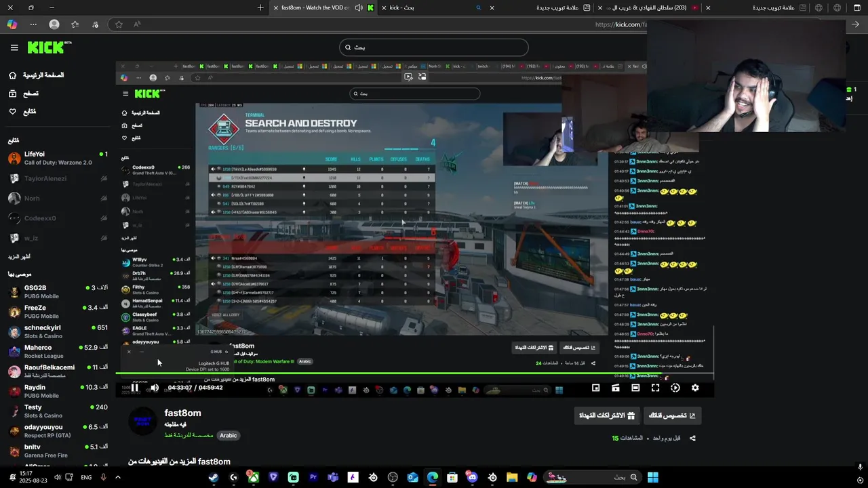The width and height of the screenshot is (868, 488).
Task: Open recommended channel schneckyirl
Action: pyautogui.click(x=58, y=331)
